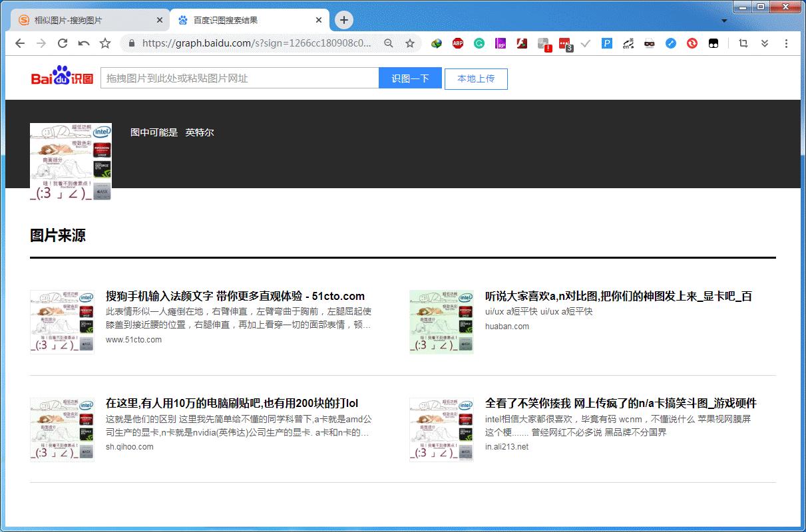Click the 英特尔 recognition result link
The image size is (806, 532).
click(x=200, y=132)
